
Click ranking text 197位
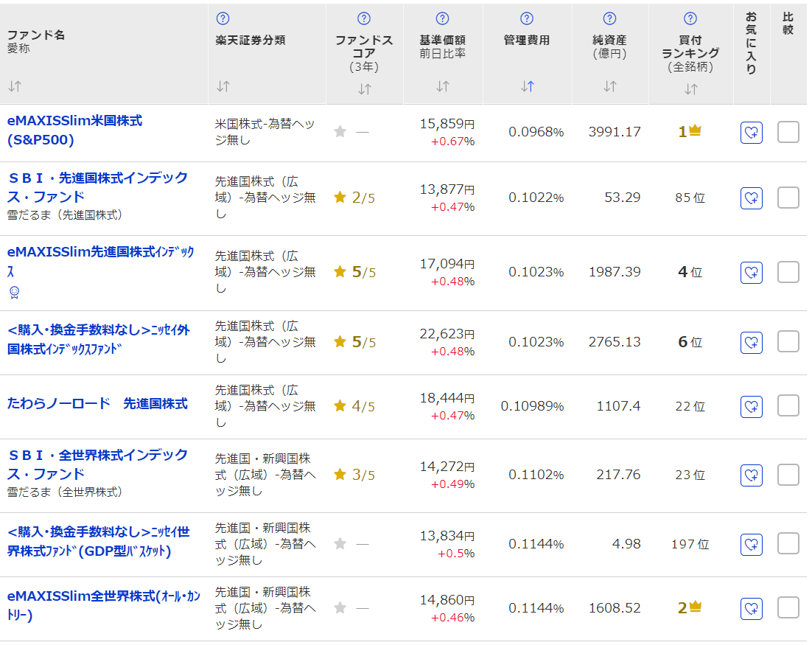[x=690, y=545]
